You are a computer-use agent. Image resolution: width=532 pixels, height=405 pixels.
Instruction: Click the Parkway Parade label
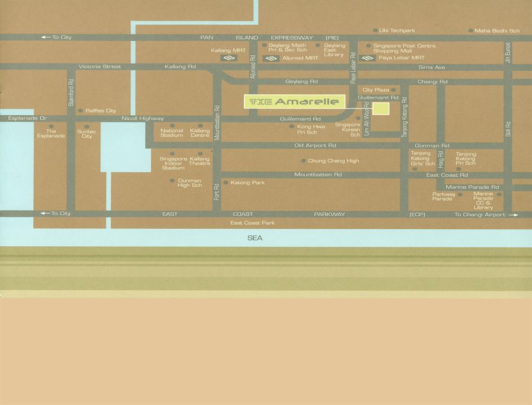[x=443, y=197]
